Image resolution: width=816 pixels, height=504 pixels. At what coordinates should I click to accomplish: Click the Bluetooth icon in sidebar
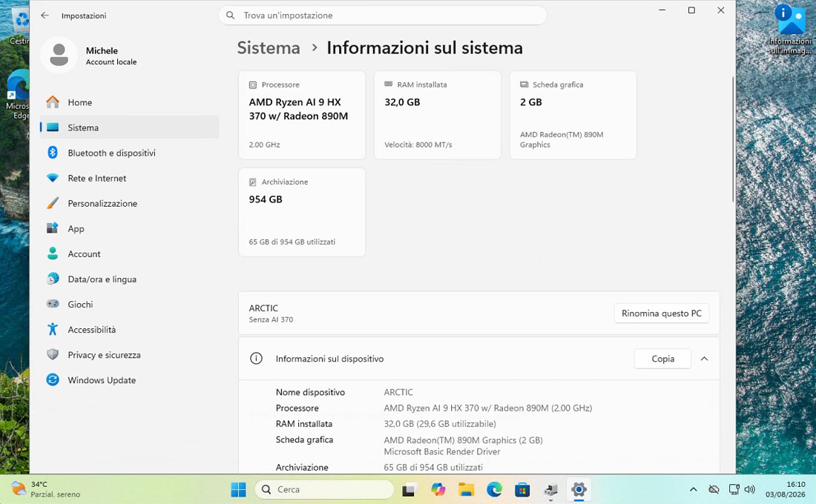[53, 153]
